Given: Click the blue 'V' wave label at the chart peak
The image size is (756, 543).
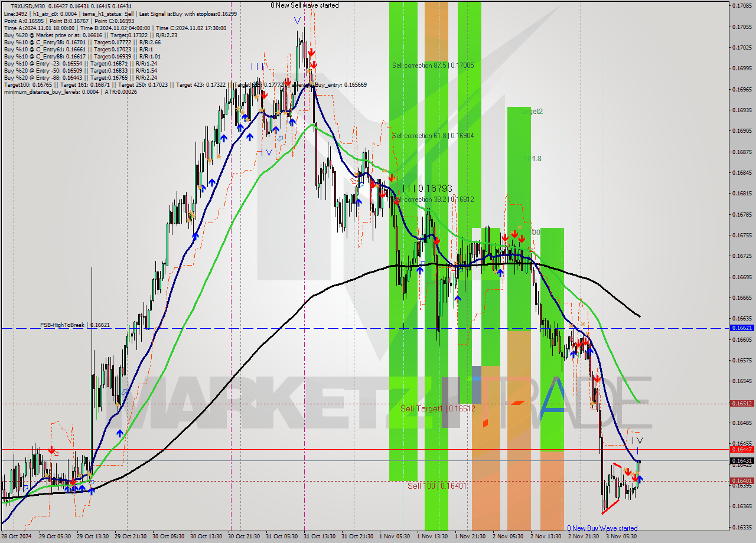Looking at the screenshot, I should [x=296, y=20].
